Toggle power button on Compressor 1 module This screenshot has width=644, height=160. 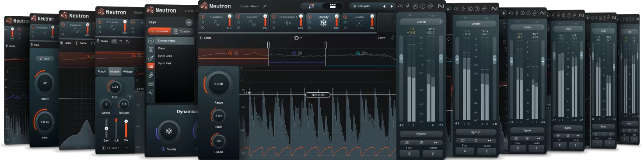click(273, 17)
